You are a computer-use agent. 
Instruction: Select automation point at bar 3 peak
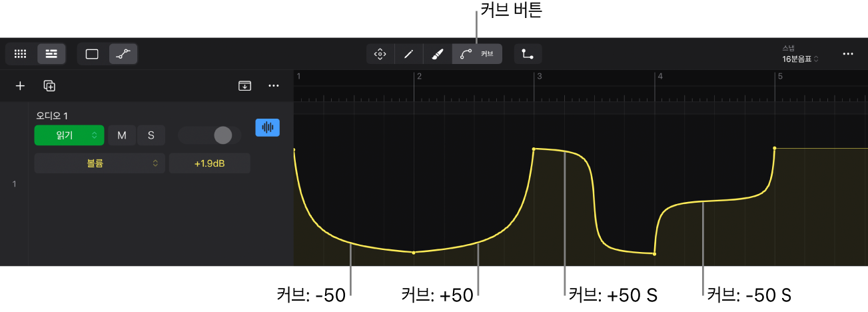coord(534,149)
